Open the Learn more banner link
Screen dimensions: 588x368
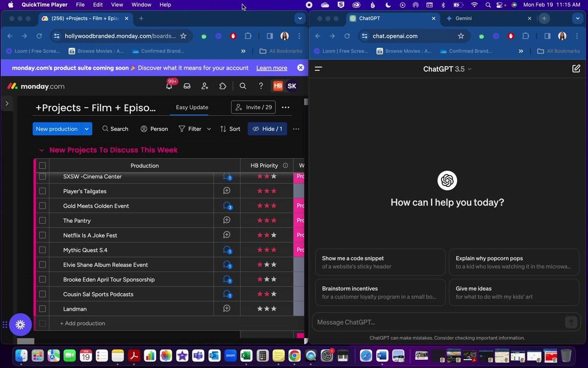271,68
